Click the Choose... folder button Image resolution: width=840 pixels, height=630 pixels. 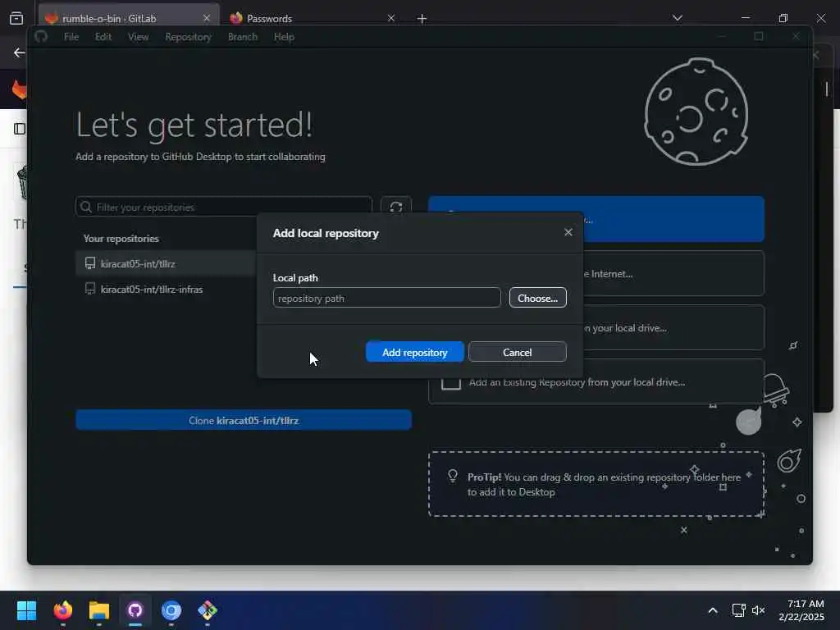tap(537, 298)
